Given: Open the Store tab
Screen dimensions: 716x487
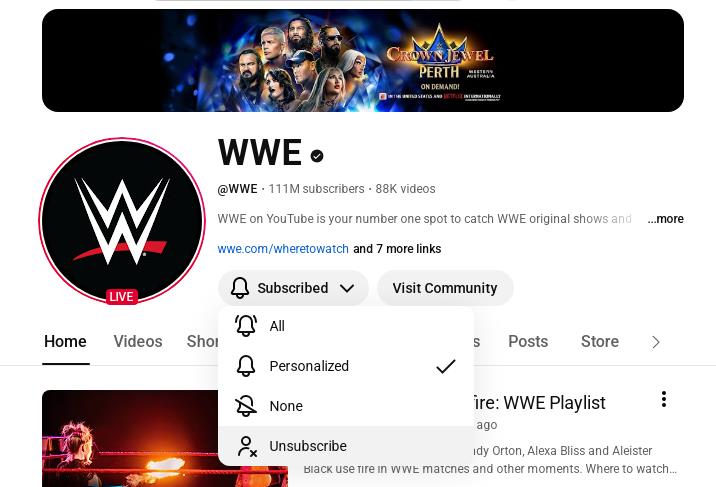Looking at the screenshot, I should coord(600,341).
